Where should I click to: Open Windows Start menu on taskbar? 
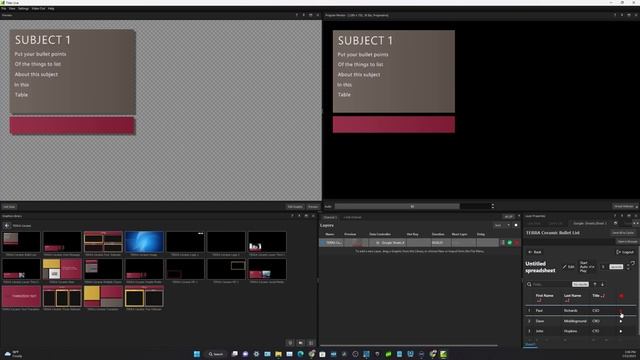197,354
